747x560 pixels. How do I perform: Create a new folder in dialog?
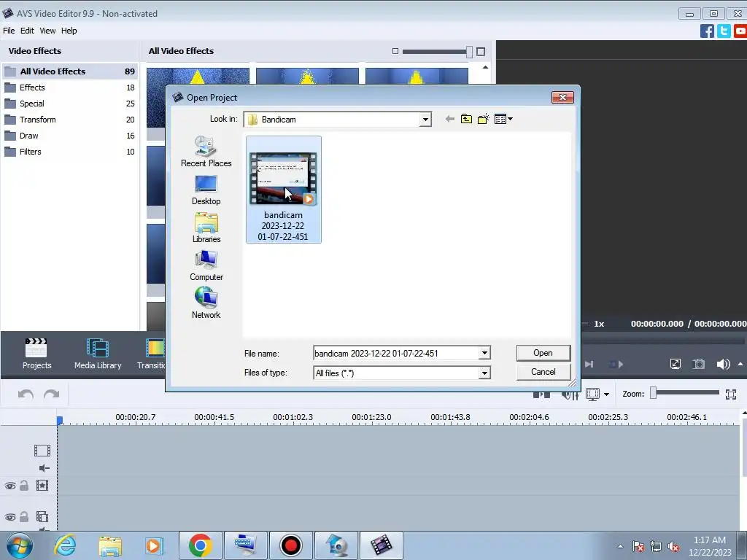pos(483,119)
